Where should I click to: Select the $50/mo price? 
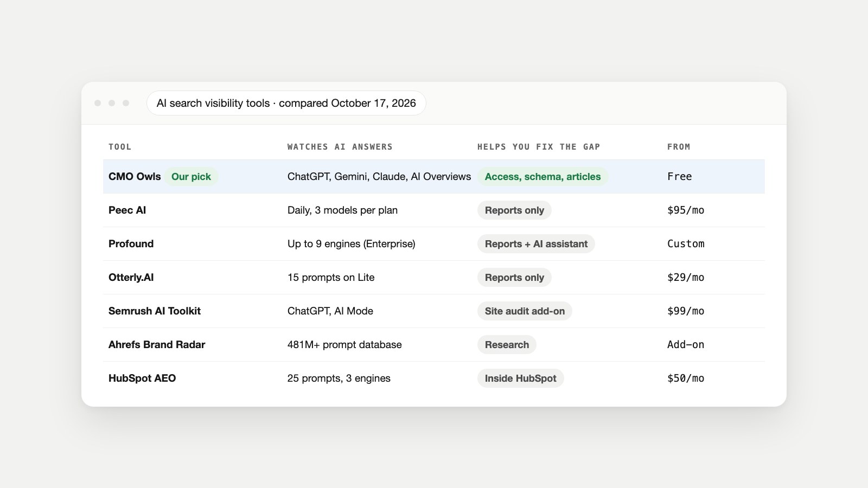click(686, 378)
